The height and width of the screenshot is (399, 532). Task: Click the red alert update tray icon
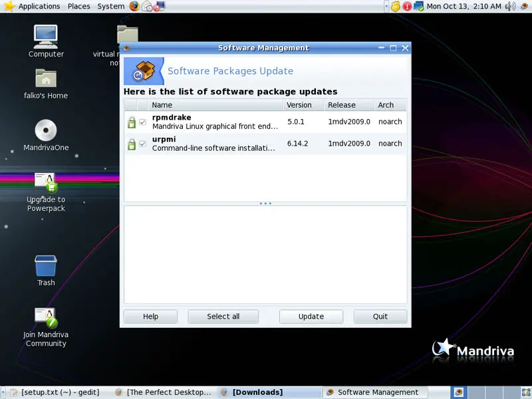(407, 6)
